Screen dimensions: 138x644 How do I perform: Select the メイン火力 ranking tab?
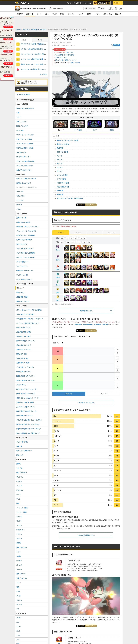tap(78, 232)
